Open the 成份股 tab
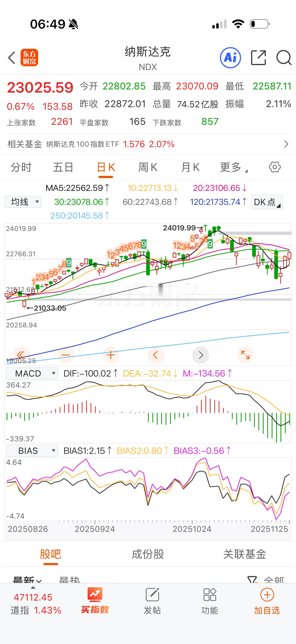296x644 pixels. point(148,554)
